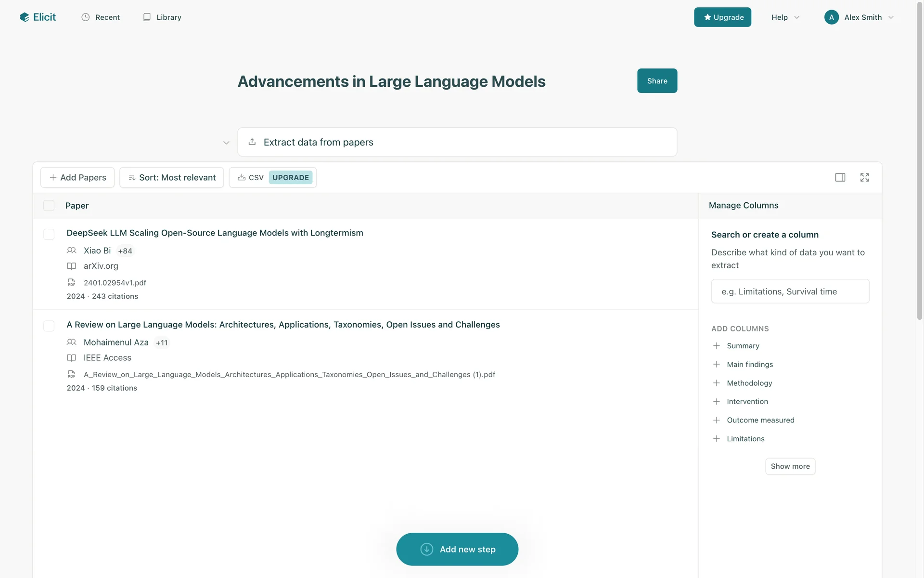Check the DeepSeek LLM paper checkbox

(49, 234)
